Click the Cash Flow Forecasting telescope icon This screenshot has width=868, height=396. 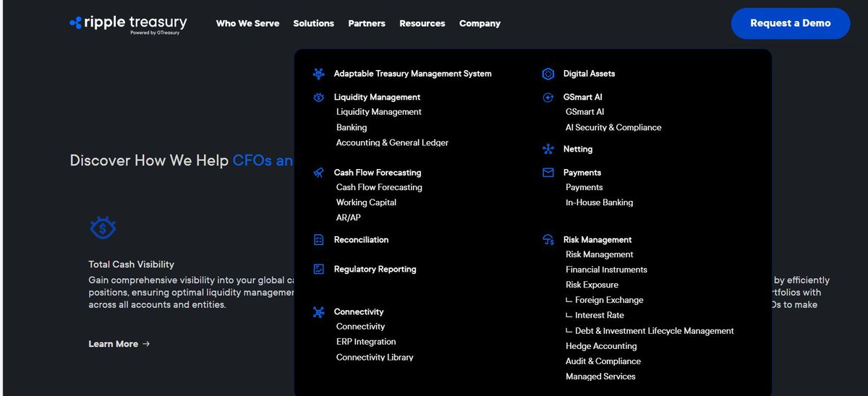318,173
